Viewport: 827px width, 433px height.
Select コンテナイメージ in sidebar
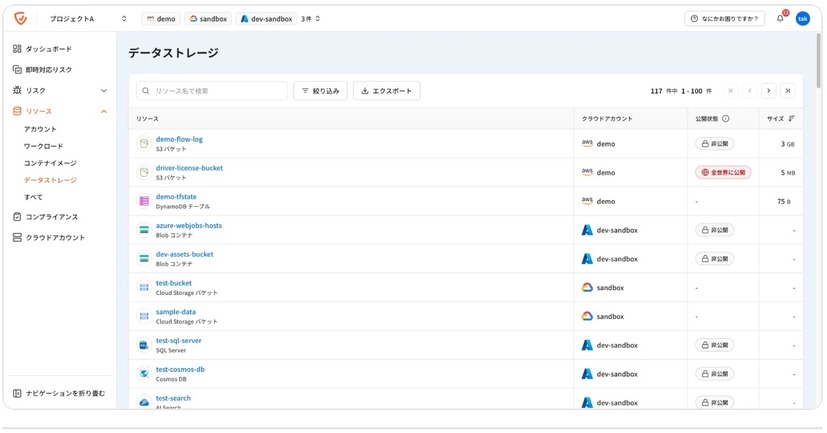coord(50,163)
